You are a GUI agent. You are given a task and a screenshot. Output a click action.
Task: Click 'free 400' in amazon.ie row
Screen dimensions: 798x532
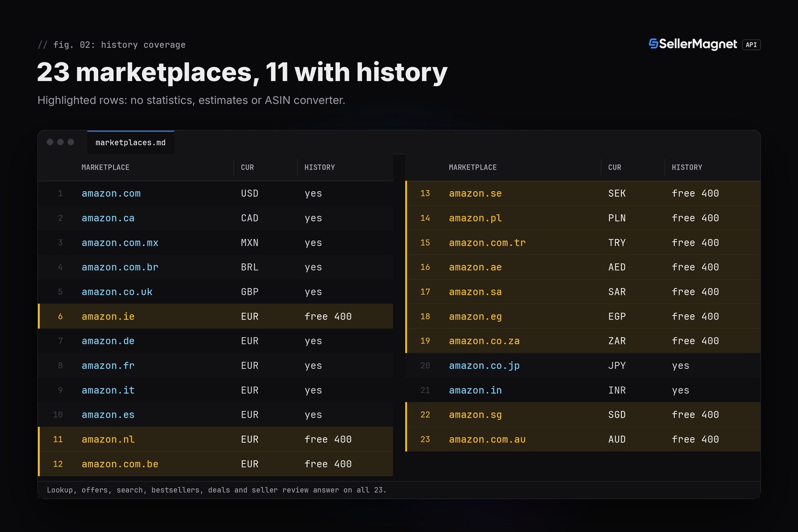[328, 316]
